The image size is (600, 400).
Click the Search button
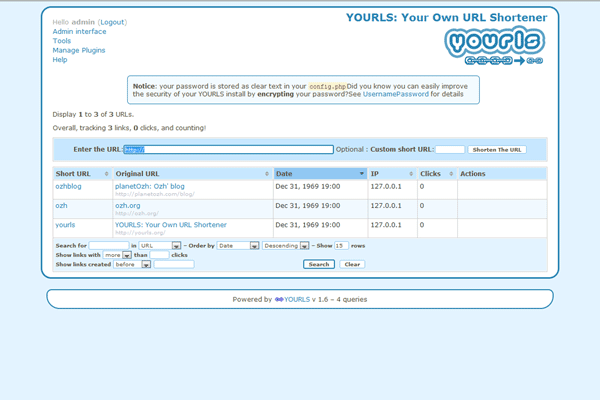point(319,265)
